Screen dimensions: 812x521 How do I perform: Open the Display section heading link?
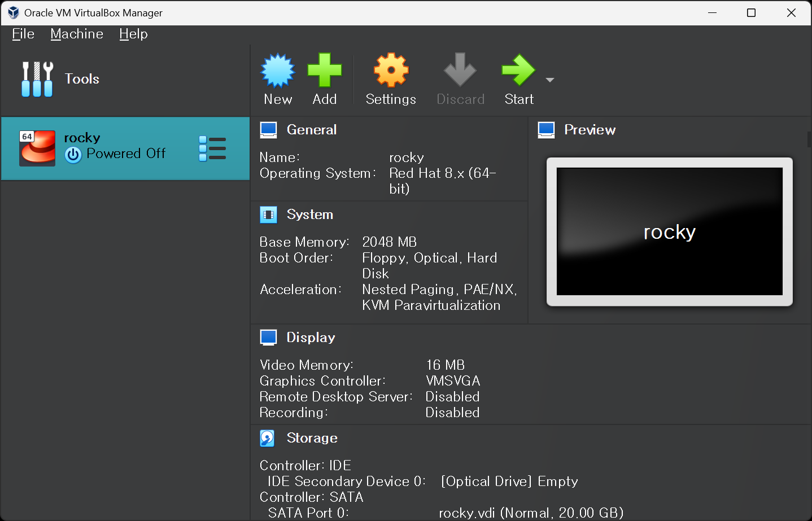pos(311,338)
